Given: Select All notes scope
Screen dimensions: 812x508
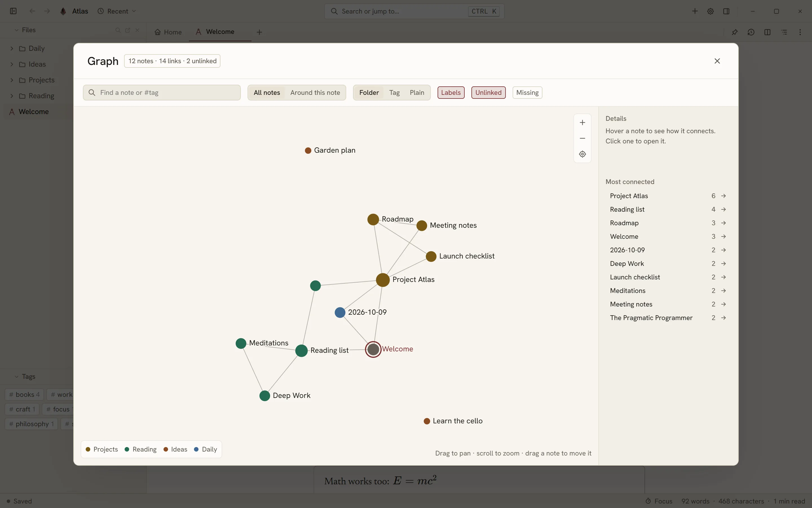Looking at the screenshot, I should (x=267, y=93).
